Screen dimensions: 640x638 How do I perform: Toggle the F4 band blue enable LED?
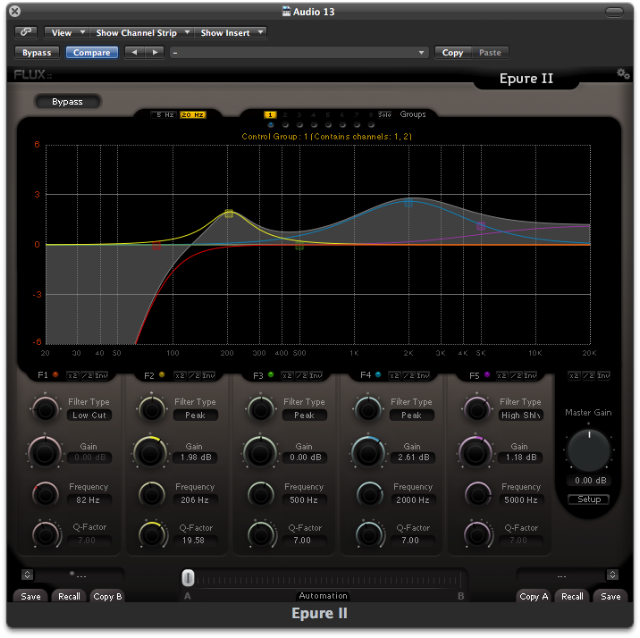point(378,374)
